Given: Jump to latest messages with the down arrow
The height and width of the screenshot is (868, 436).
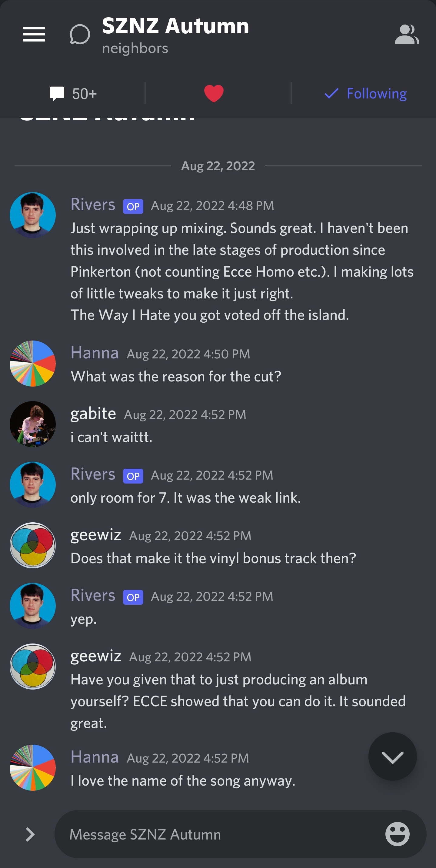Looking at the screenshot, I should [x=392, y=757].
